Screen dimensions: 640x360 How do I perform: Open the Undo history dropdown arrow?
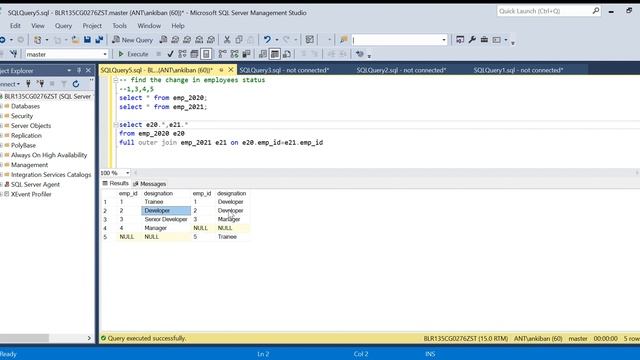(277, 40)
